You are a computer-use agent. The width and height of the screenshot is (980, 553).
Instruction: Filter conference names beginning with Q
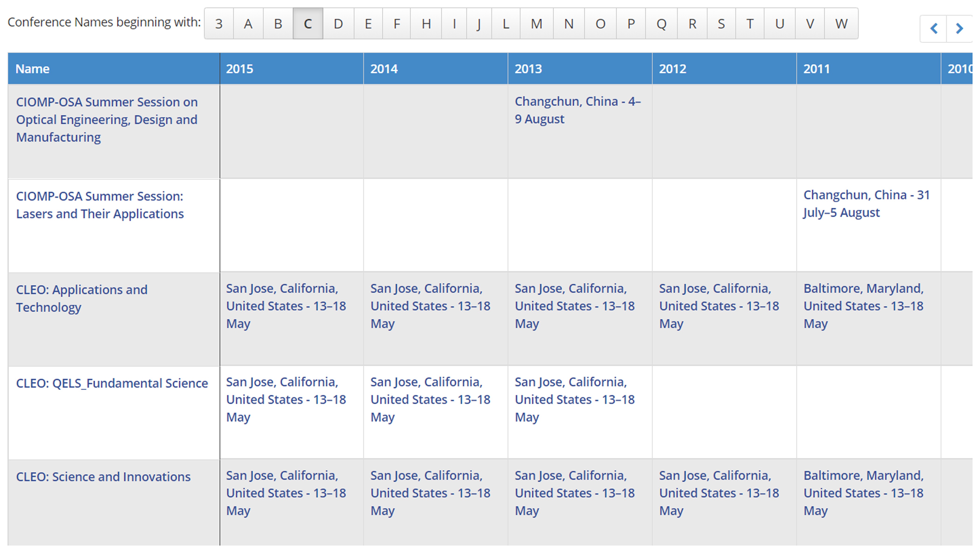click(661, 24)
